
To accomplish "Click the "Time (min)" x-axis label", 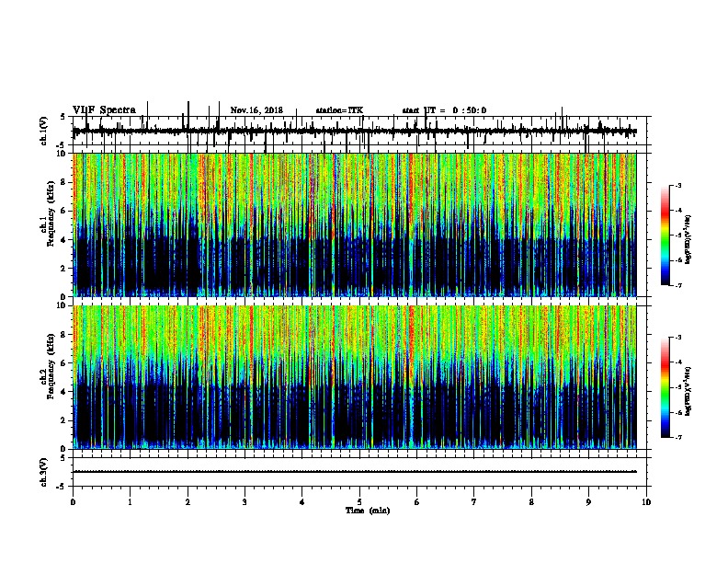I will 368,511.
